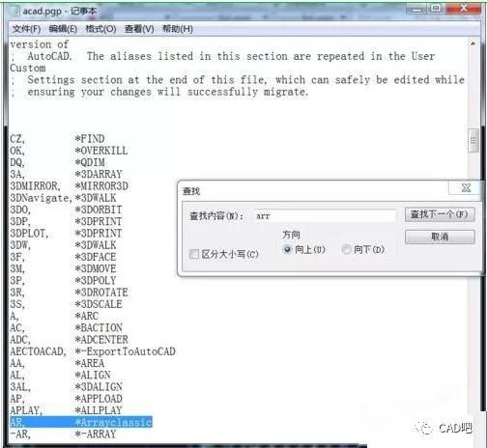The width and height of the screenshot is (487, 448).
Task: Close the acad.pgp Notepad window
Action: [x=464, y=9]
